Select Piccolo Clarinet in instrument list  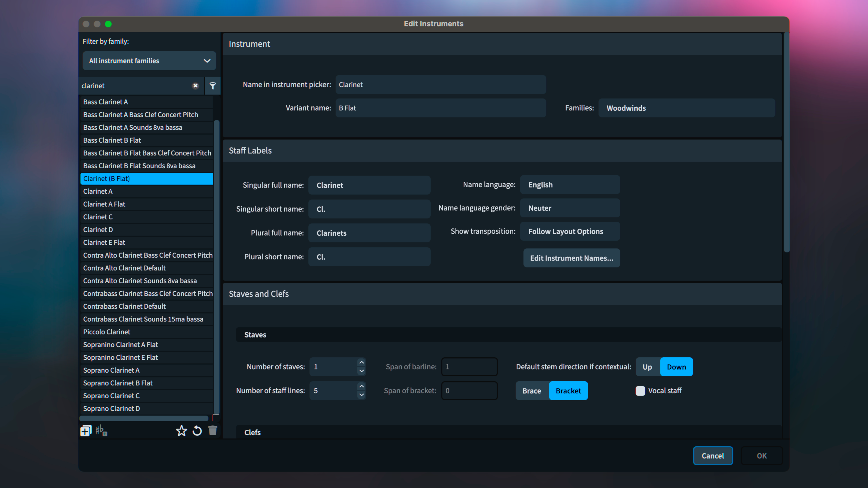point(106,332)
